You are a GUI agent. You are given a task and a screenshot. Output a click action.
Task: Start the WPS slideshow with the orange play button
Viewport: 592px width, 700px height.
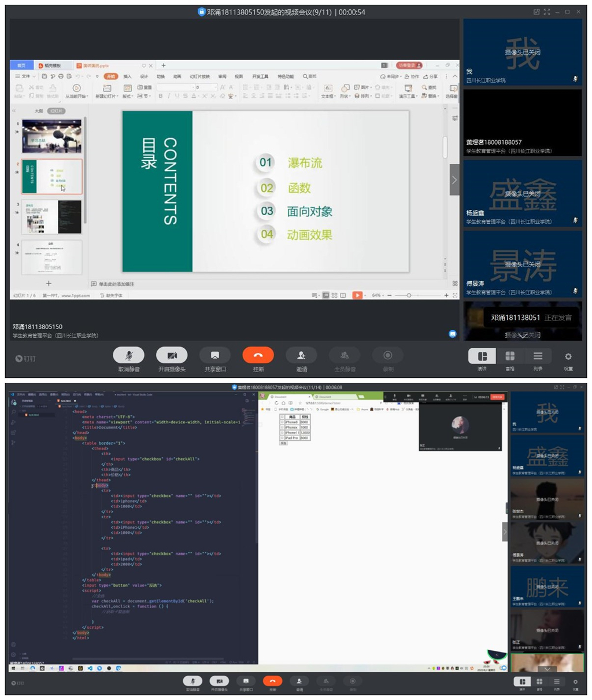tap(357, 295)
